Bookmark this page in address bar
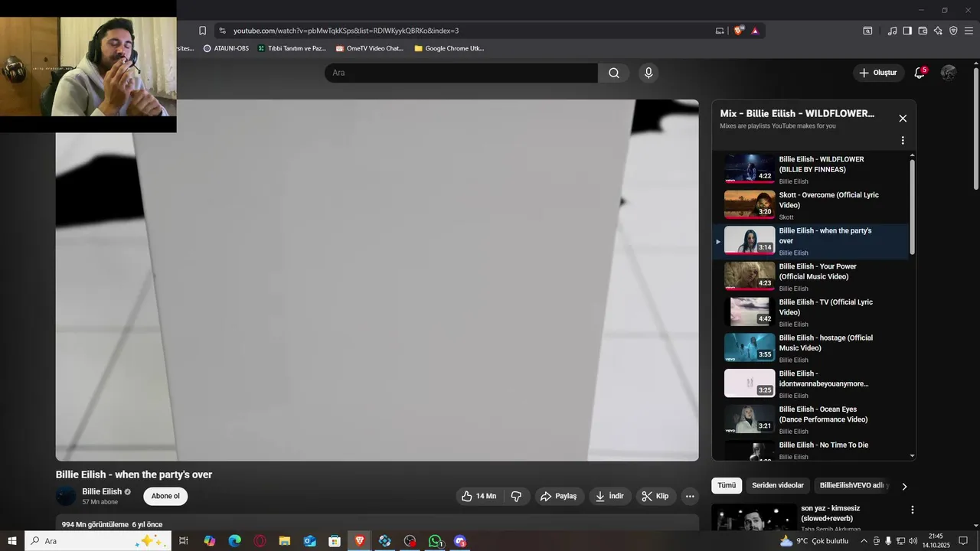The height and width of the screenshot is (551, 980). click(202, 31)
